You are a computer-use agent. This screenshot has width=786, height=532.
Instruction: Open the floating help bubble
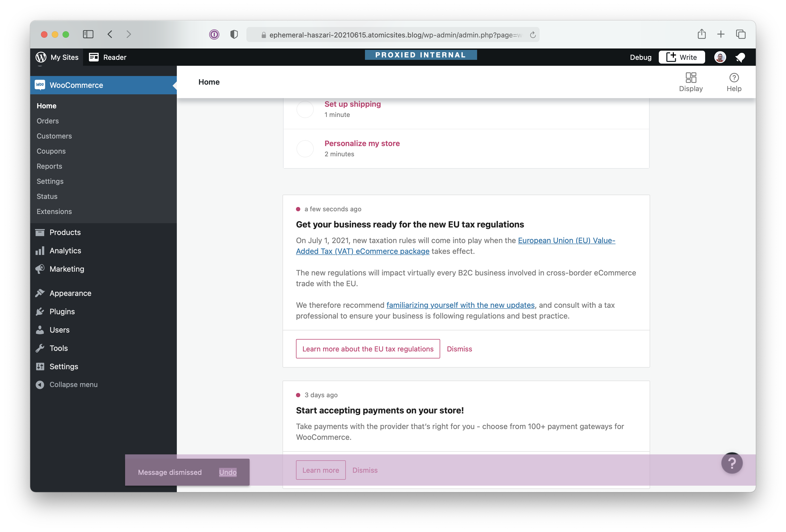pos(732,463)
